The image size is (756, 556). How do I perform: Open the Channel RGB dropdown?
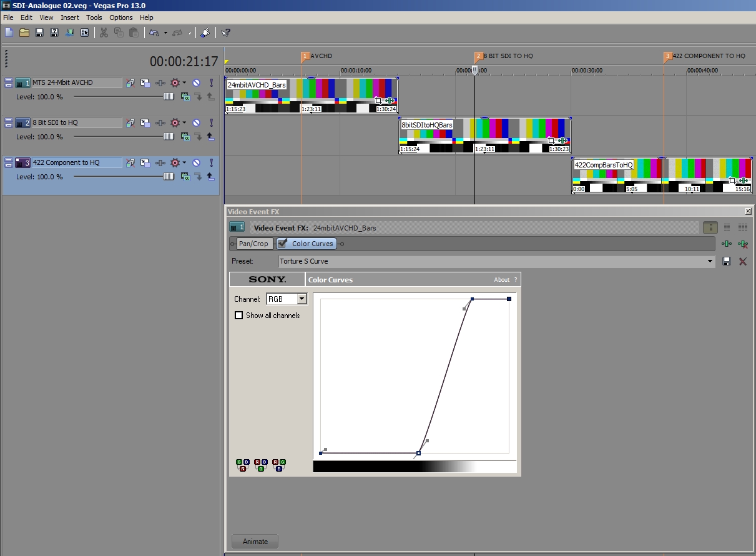pyautogui.click(x=302, y=299)
